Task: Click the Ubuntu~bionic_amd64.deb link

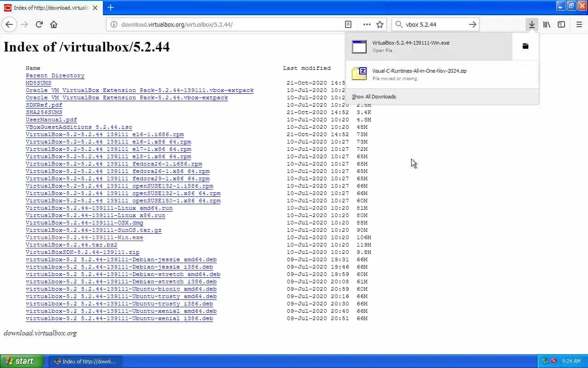Action: click(x=121, y=289)
